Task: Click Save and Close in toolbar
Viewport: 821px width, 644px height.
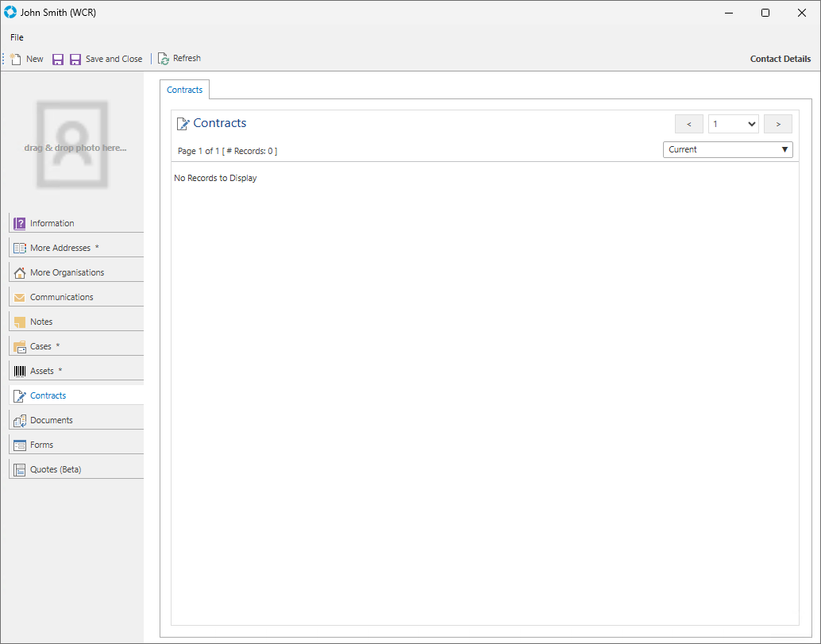Action: (x=106, y=60)
